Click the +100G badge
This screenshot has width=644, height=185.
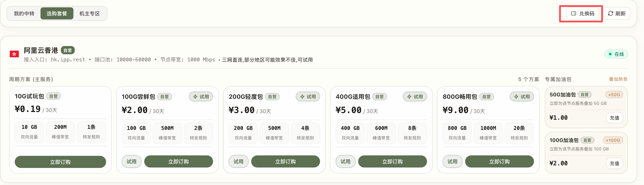click(613, 140)
